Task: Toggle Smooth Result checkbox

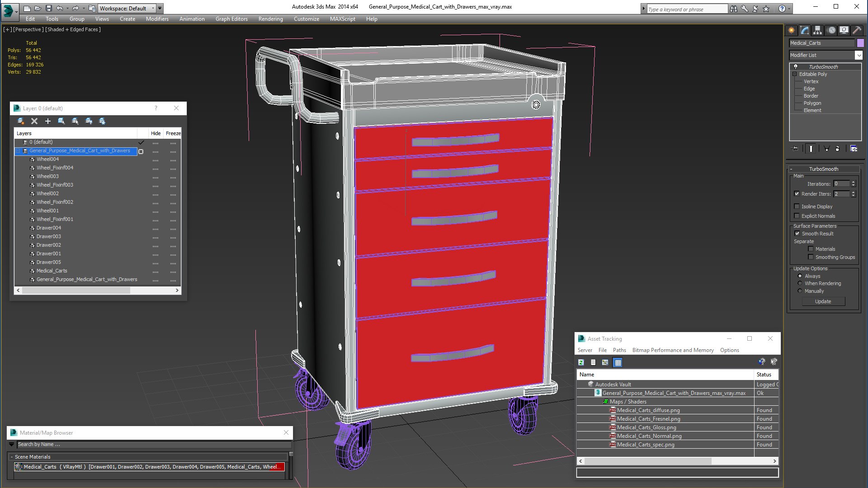Action: [797, 234]
